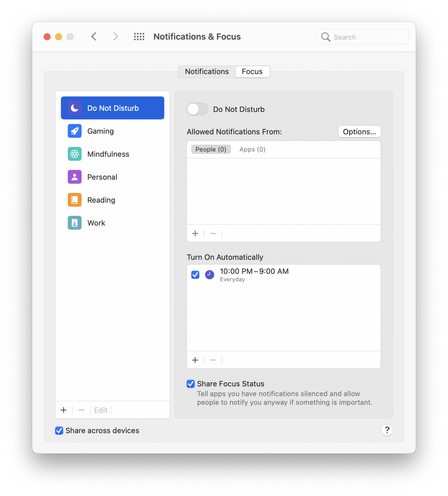
Task: Click the purple clock schedule icon
Action: click(209, 275)
